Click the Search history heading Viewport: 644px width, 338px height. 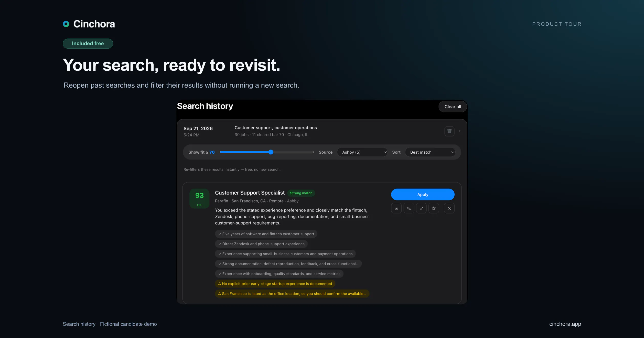click(x=205, y=106)
